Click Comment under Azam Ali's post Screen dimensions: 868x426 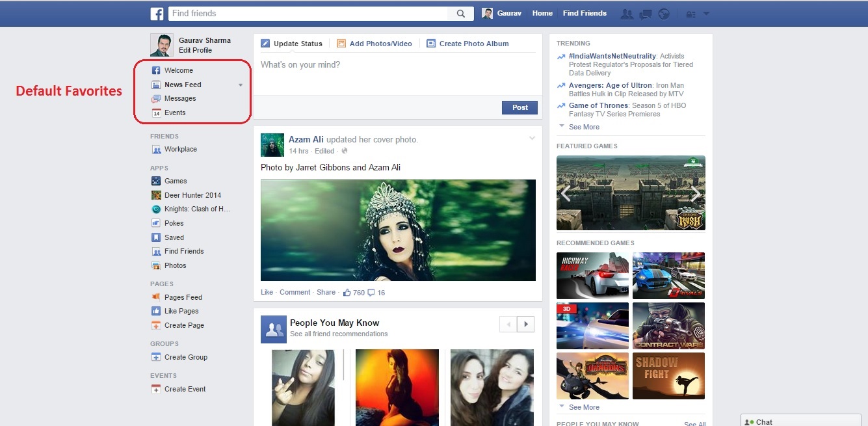point(295,293)
